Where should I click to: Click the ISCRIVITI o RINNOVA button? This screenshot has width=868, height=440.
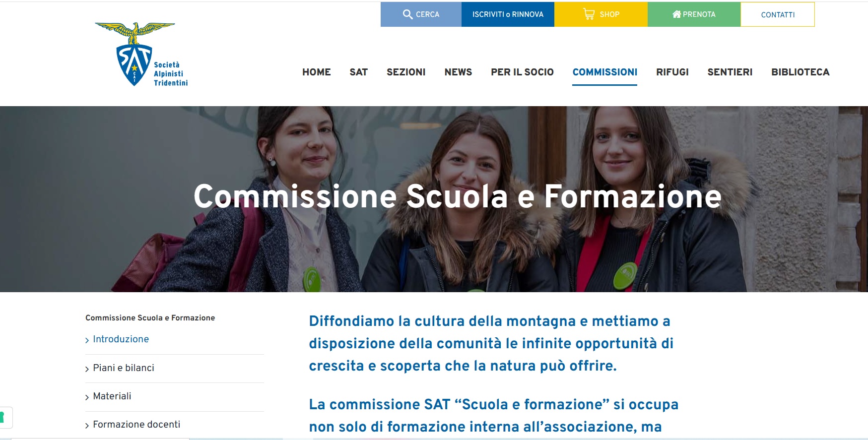click(x=508, y=14)
